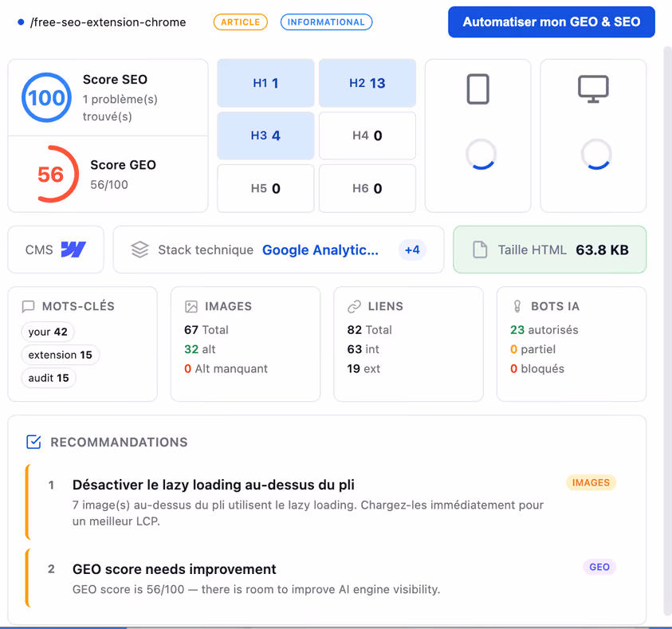Image resolution: width=672 pixels, height=629 pixels.
Task: Click the desktop monitor icon
Action: (593, 89)
